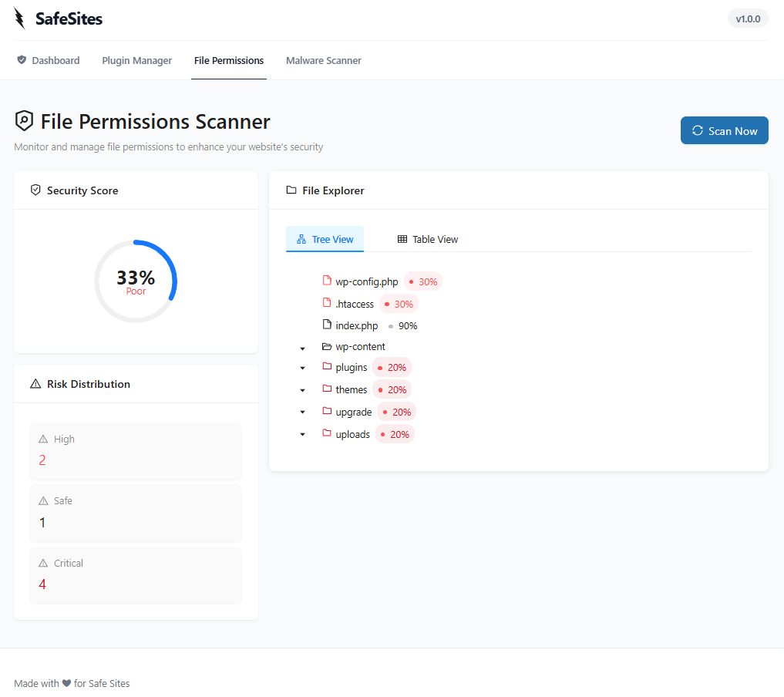
Task: Click the plugins folder icon
Action: (327, 367)
